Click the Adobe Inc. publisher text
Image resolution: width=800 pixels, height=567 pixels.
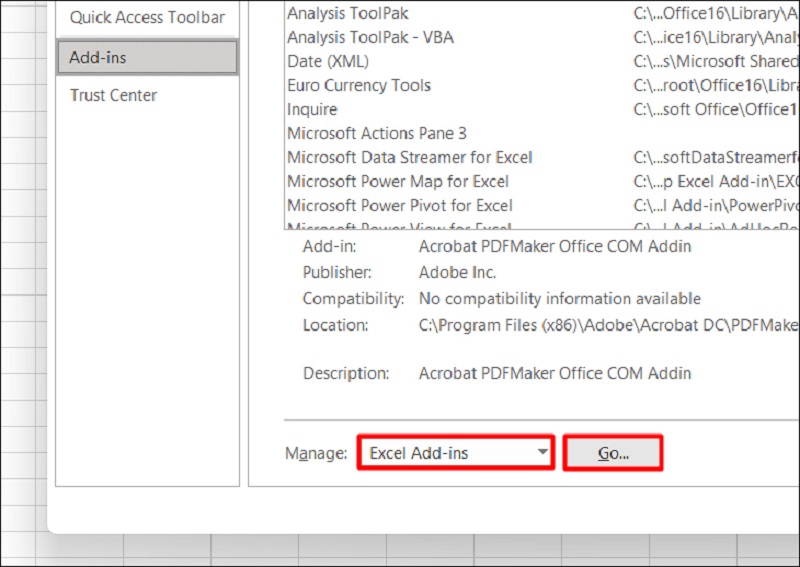(457, 273)
